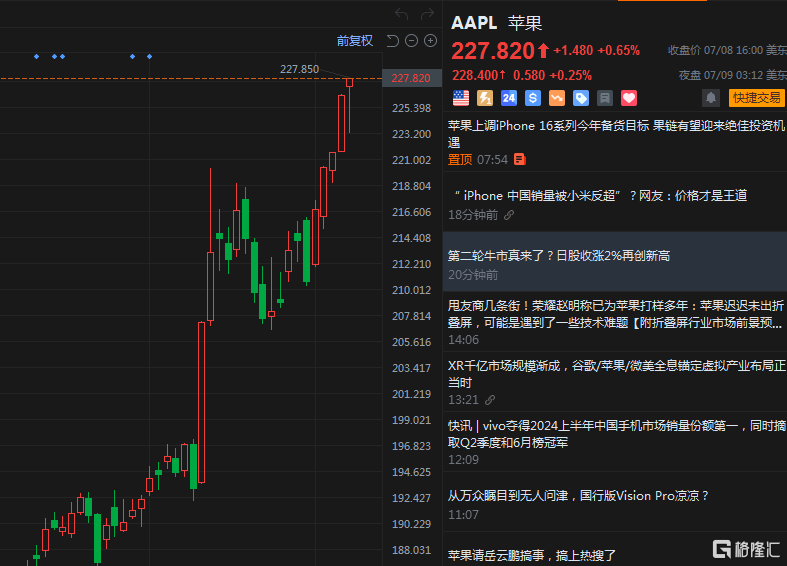Click the 置顶 pinned tag label

(460, 160)
